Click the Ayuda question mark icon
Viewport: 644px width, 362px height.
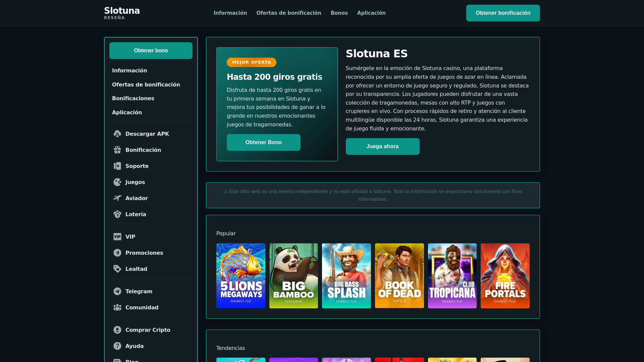(x=117, y=346)
